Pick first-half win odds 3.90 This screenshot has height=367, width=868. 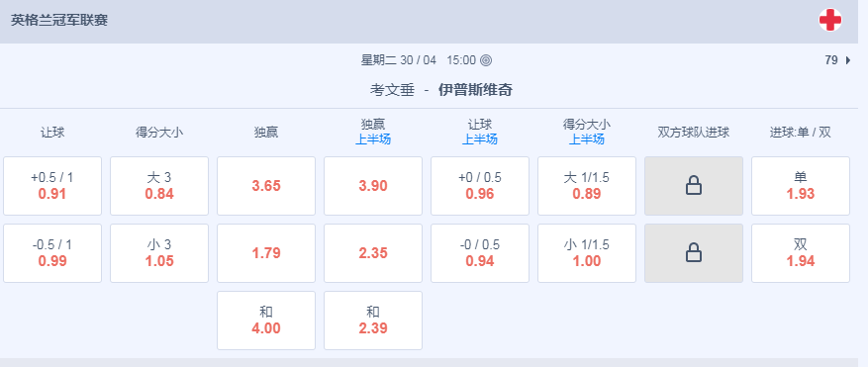tap(373, 186)
